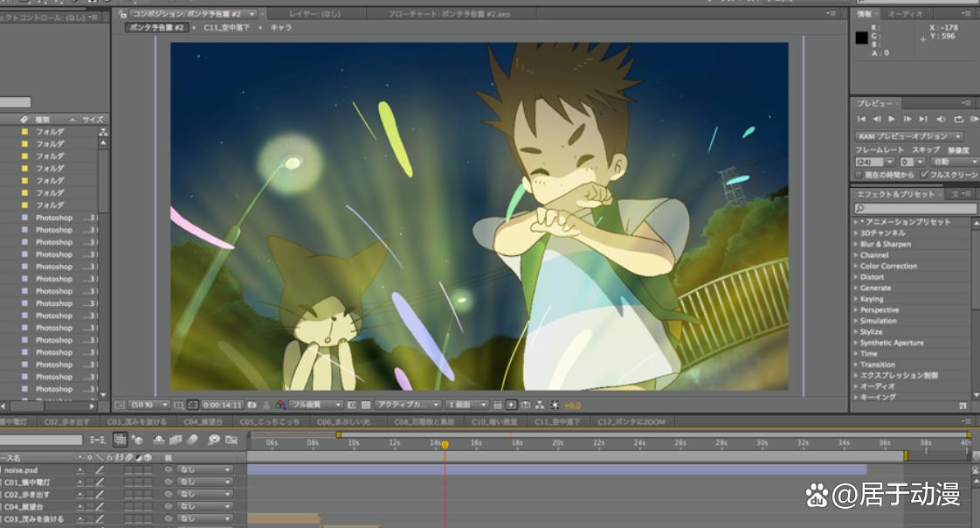
Task: Click the black color swatch in Info panel
Action: click(861, 38)
